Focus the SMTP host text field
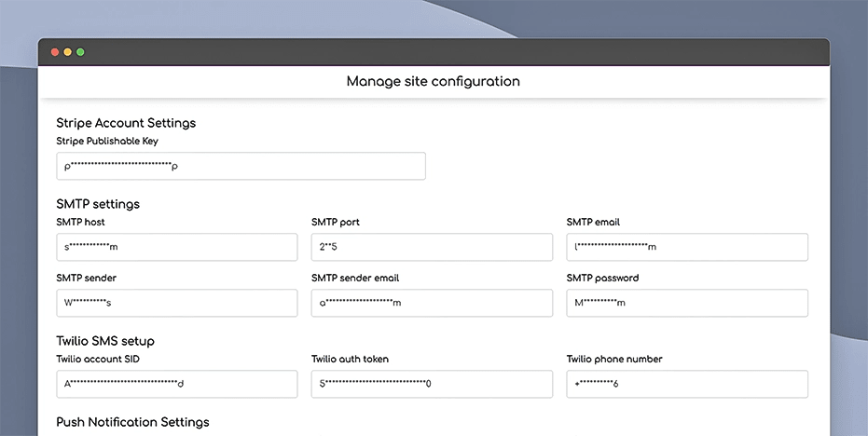This screenshot has height=436, width=868. pyautogui.click(x=177, y=247)
